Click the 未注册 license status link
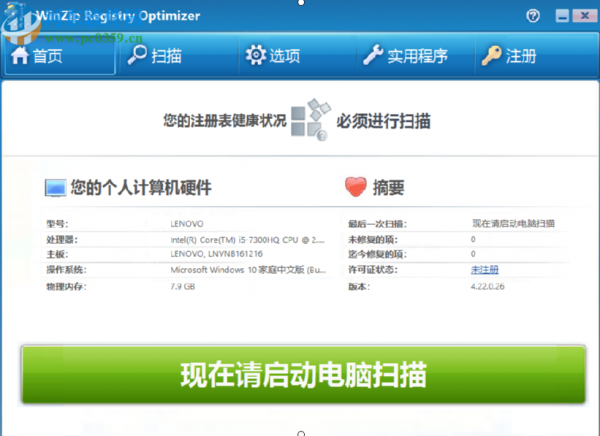The image size is (600, 436). point(485,270)
